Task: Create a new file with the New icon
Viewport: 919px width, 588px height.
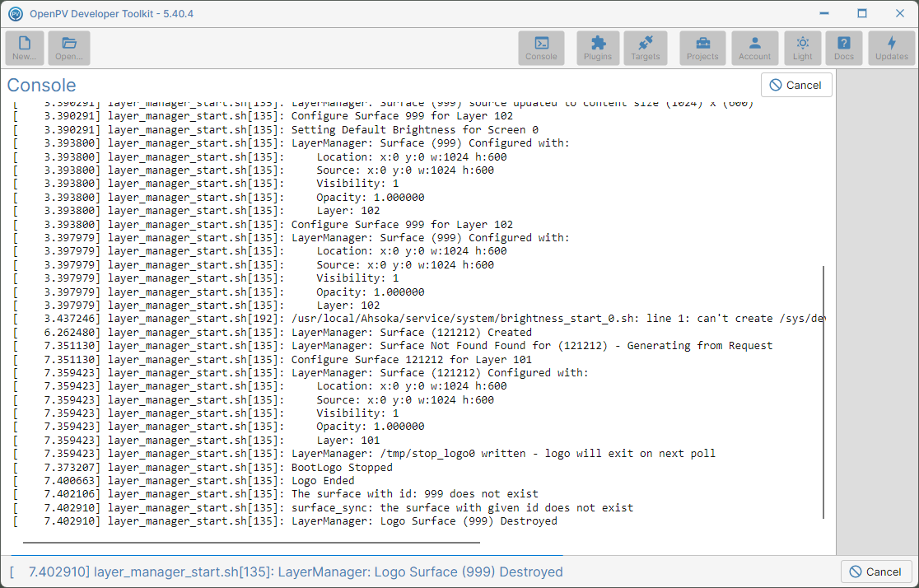Action: pos(25,48)
